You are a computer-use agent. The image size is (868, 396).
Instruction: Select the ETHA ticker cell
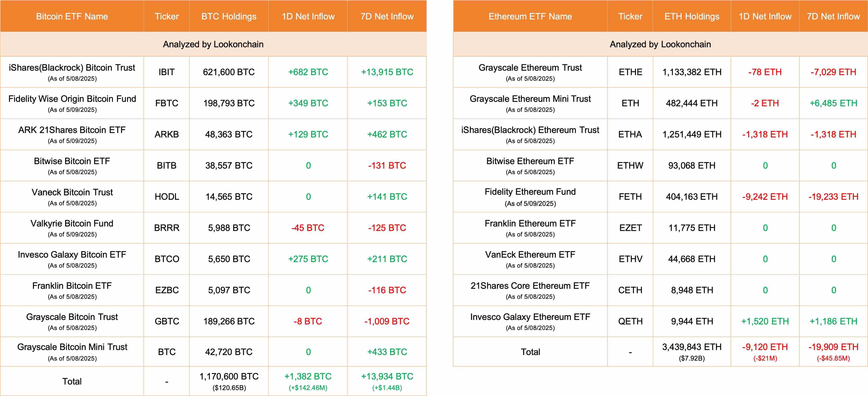[x=630, y=135]
